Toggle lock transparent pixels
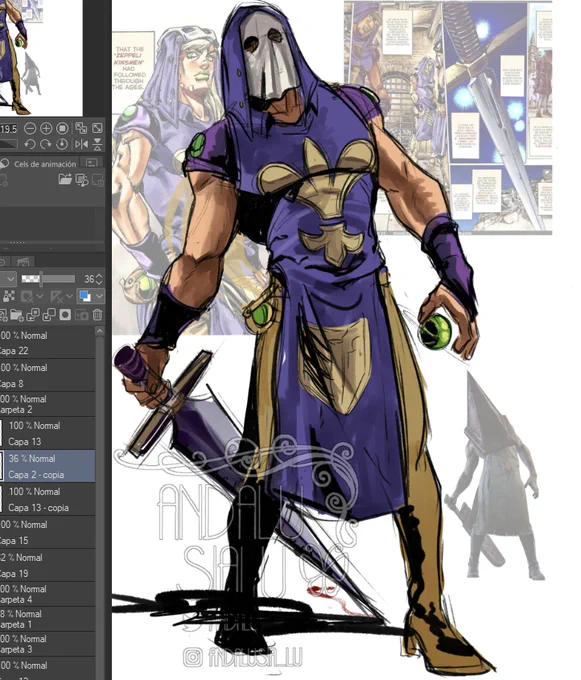 (x=8, y=296)
